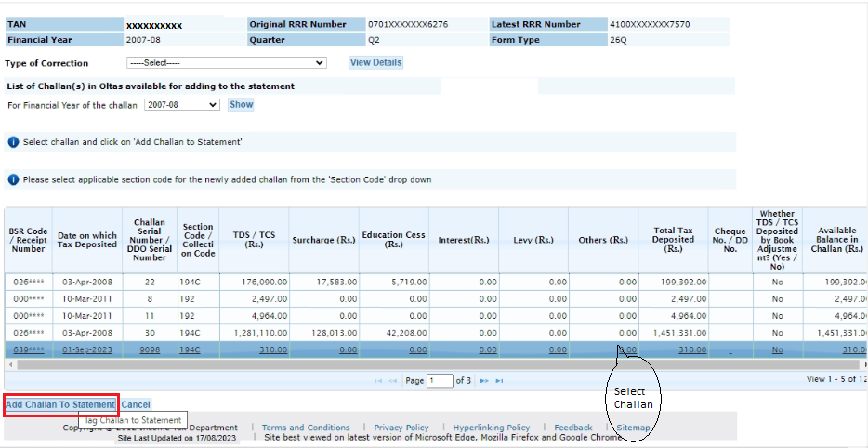Click the View Details button

(x=375, y=62)
